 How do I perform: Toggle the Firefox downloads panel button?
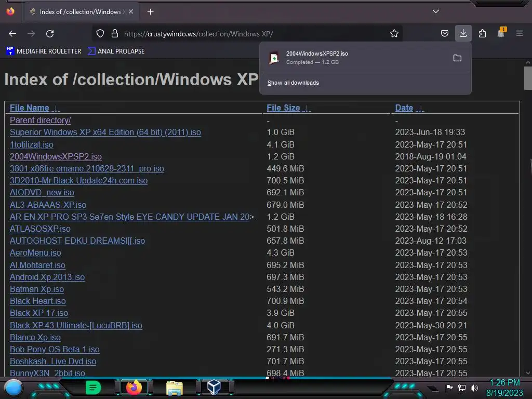click(x=463, y=33)
